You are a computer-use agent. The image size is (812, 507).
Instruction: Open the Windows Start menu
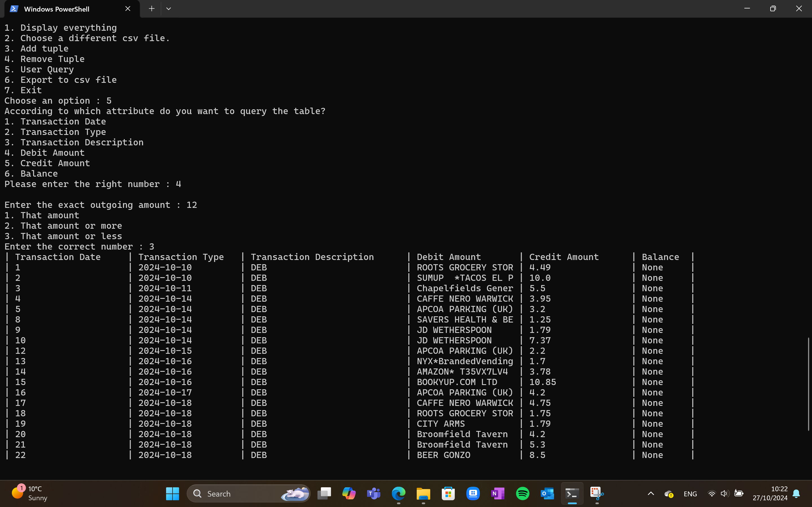point(173,493)
